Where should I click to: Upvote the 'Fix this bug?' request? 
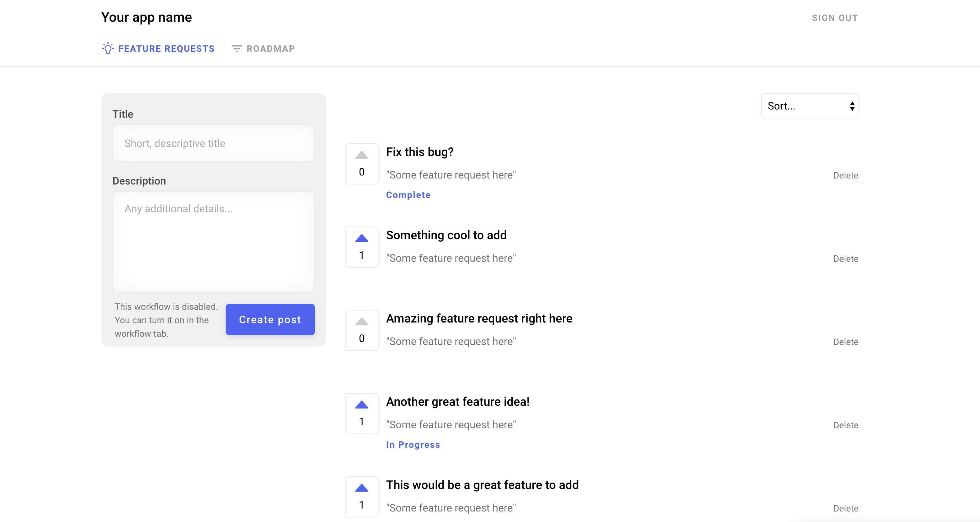[x=361, y=155]
